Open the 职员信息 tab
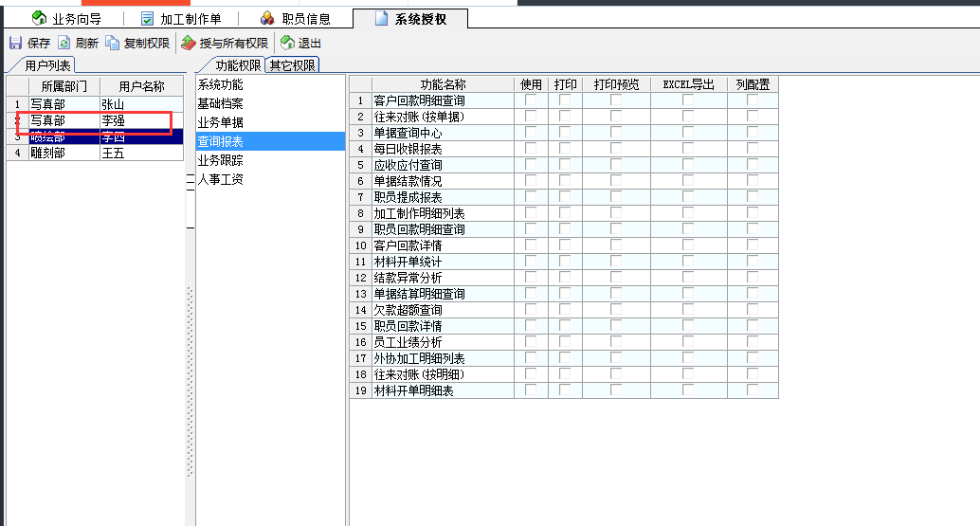980x526 pixels. point(296,19)
